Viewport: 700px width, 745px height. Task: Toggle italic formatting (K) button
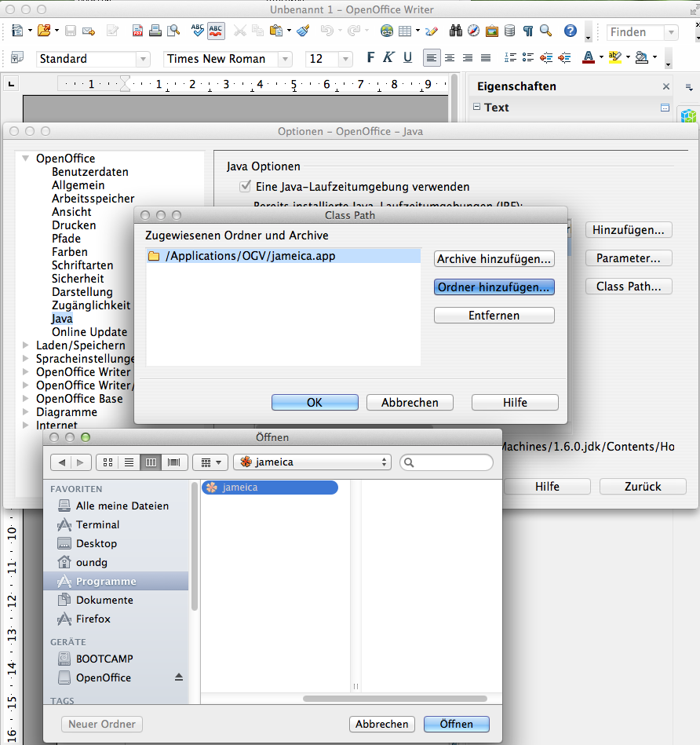[388, 57]
